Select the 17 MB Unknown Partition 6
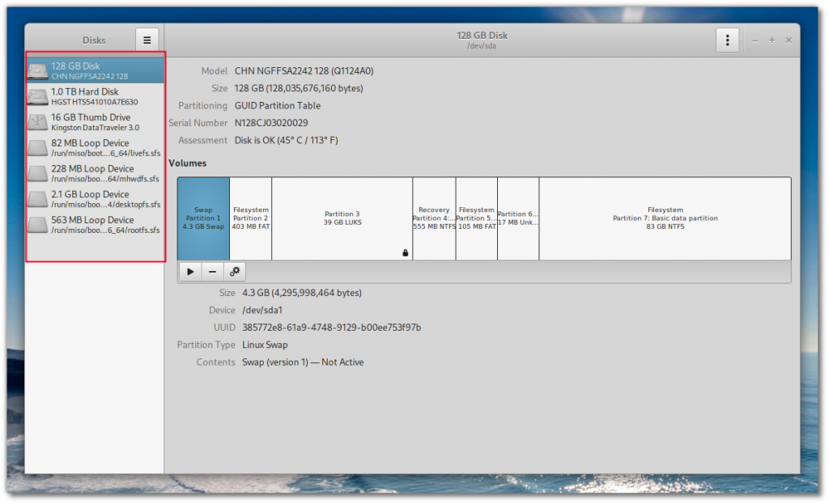829x504 pixels. pyautogui.click(x=518, y=218)
